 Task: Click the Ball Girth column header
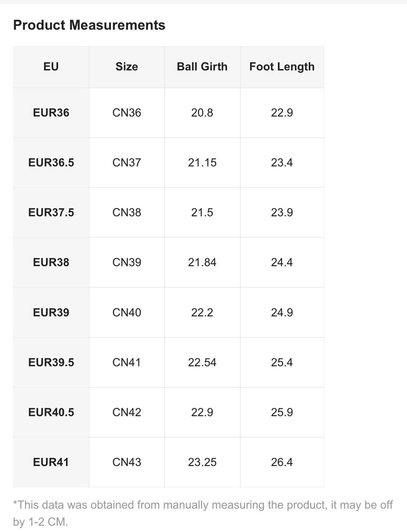tap(202, 66)
